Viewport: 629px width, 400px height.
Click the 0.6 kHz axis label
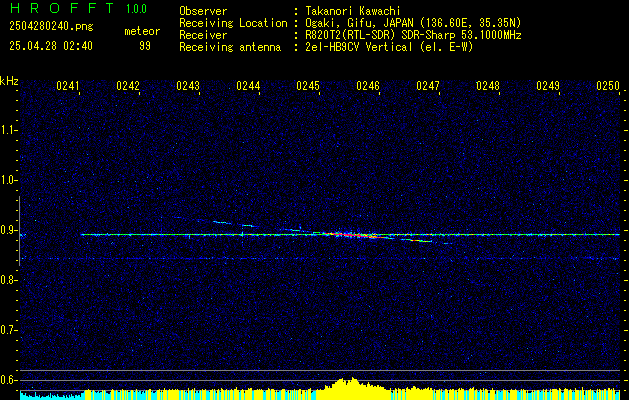[x=8, y=380]
